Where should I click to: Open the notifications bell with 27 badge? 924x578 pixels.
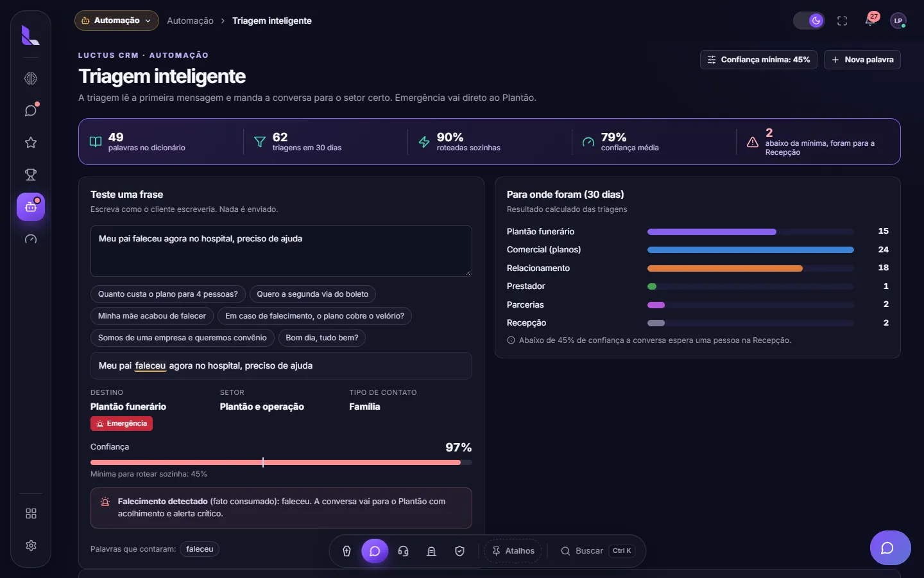click(x=870, y=21)
